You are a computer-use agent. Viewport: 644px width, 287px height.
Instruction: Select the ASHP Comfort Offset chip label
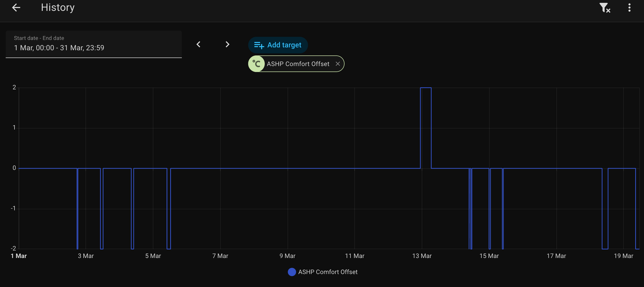pos(298,64)
